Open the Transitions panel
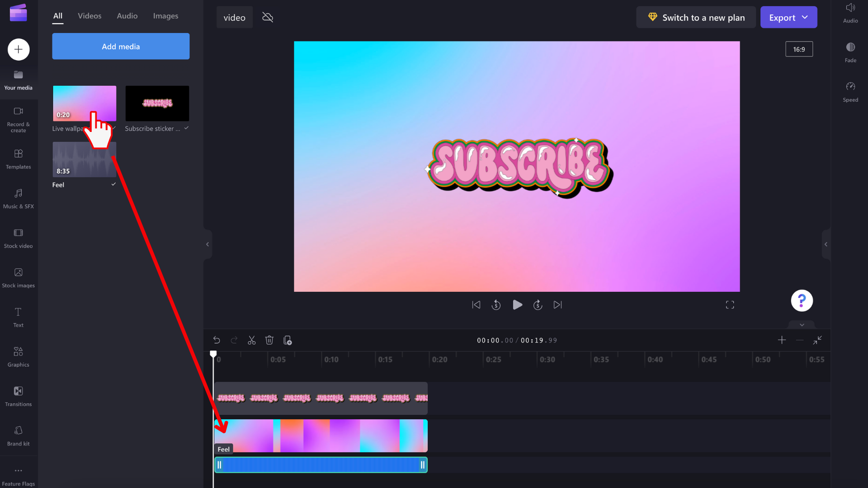The height and width of the screenshot is (488, 868). coord(19,396)
